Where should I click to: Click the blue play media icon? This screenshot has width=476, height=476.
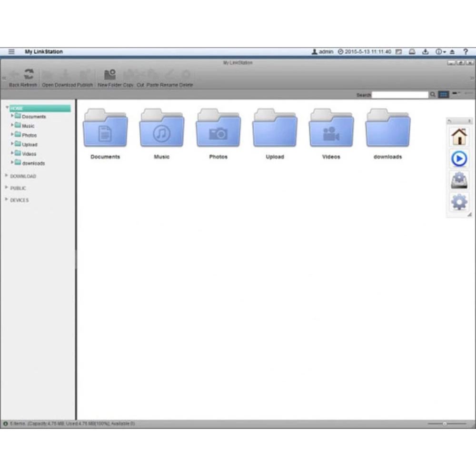point(459,159)
